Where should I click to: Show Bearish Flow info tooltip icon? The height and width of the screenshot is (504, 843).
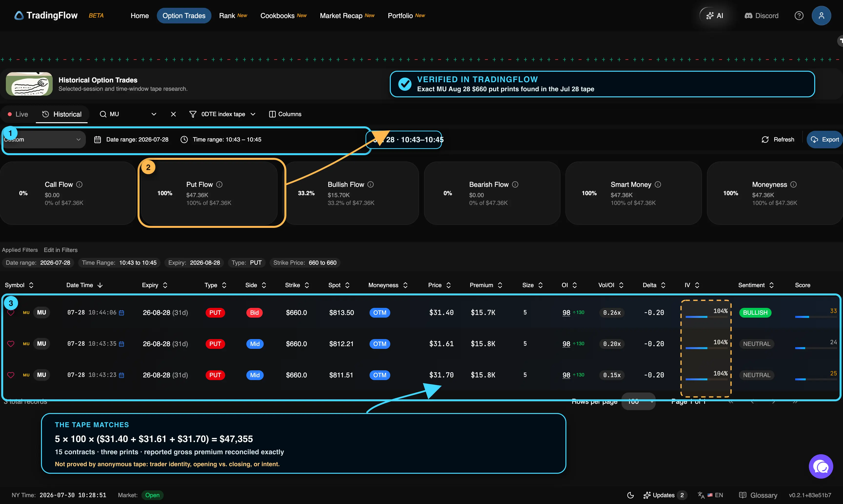click(x=515, y=184)
